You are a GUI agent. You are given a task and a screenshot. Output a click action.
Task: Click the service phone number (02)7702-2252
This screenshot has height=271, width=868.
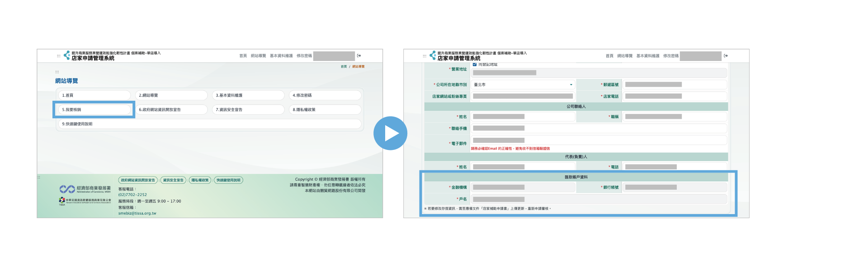click(x=132, y=195)
